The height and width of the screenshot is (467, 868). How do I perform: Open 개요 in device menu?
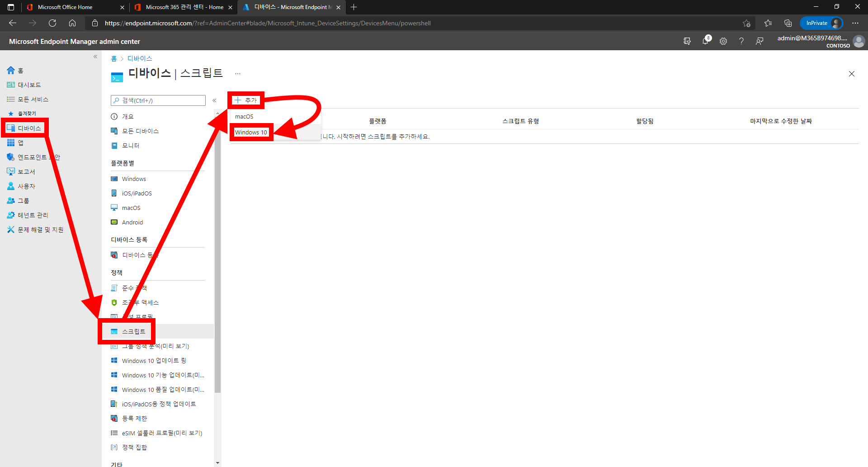coord(122,116)
